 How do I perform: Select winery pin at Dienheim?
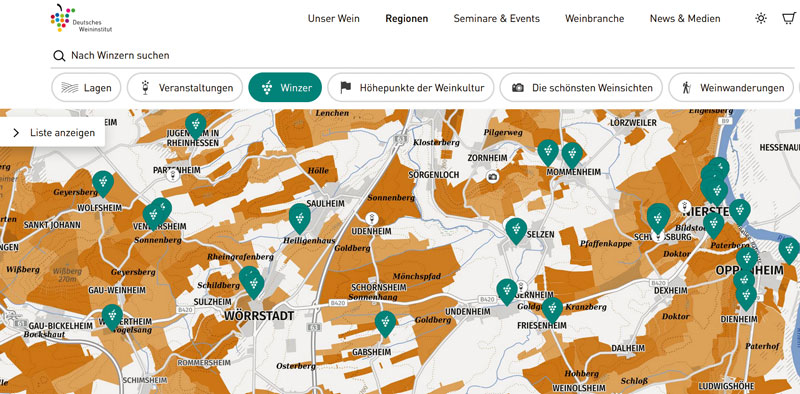pyautogui.click(x=746, y=297)
